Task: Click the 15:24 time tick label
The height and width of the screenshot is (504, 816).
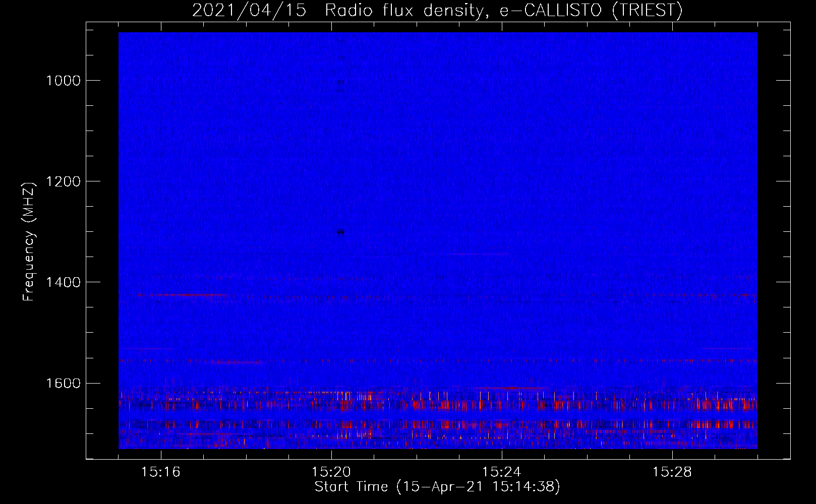Action: tap(501, 472)
